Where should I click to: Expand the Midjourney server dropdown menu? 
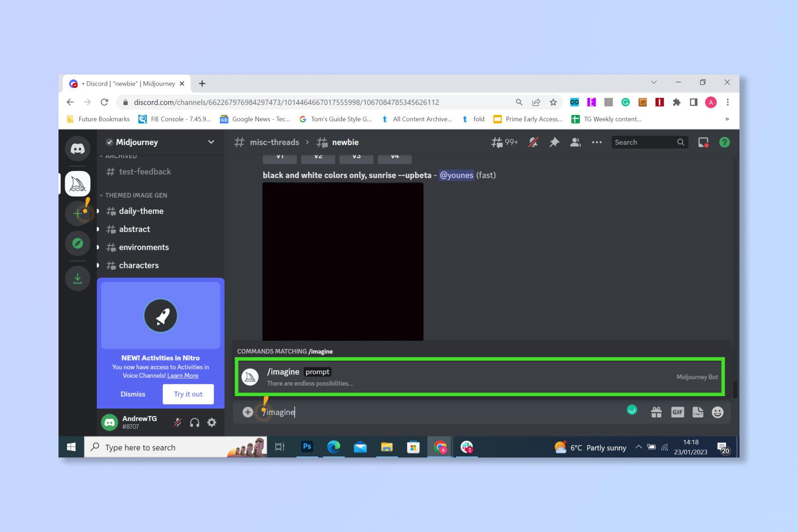pos(211,142)
